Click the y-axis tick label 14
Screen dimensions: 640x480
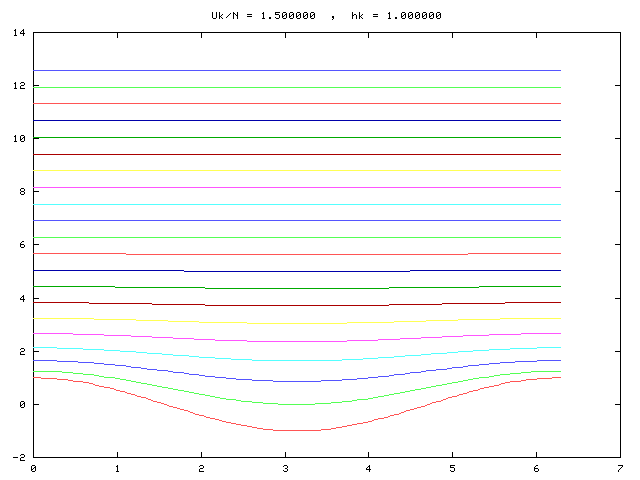(x=20, y=32)
